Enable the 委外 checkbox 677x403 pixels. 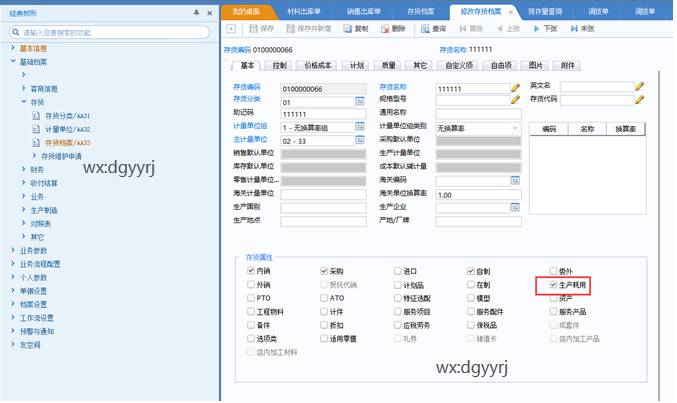click(553, 271)
